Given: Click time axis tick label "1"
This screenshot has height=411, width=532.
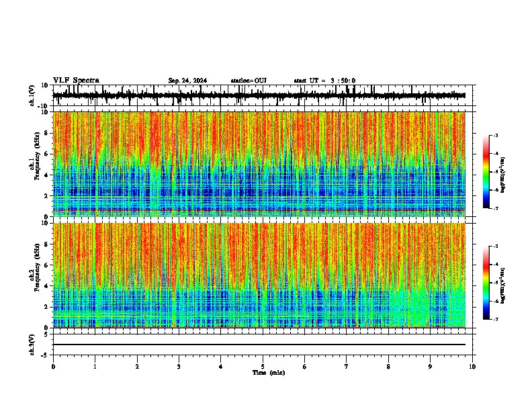Looking at the screenshot, I should [x=95, y=367].
